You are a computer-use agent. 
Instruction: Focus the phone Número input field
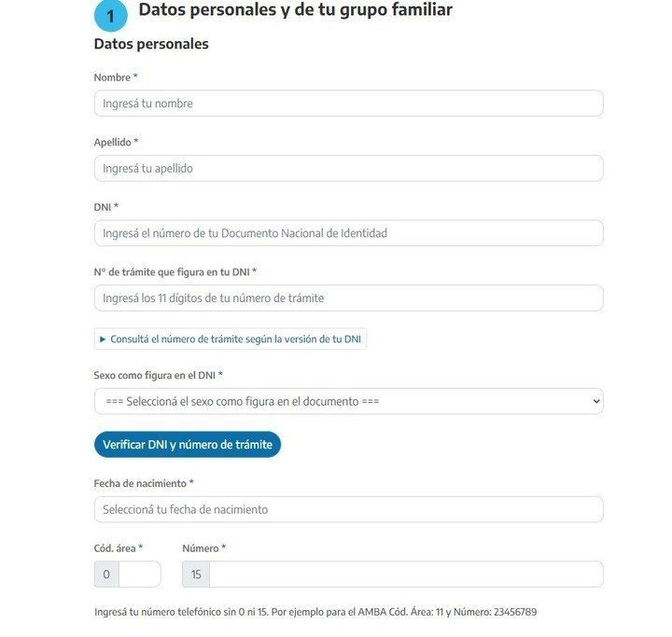405,575
